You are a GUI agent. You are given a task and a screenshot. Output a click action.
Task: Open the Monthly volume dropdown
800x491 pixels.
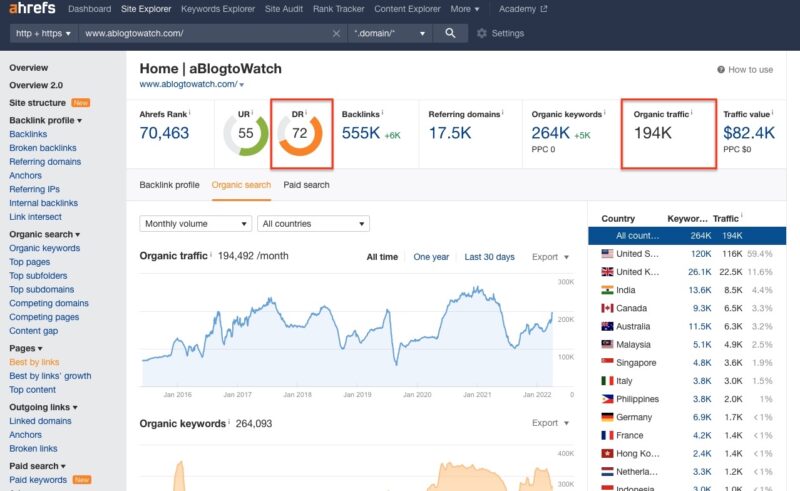point(195,224)
